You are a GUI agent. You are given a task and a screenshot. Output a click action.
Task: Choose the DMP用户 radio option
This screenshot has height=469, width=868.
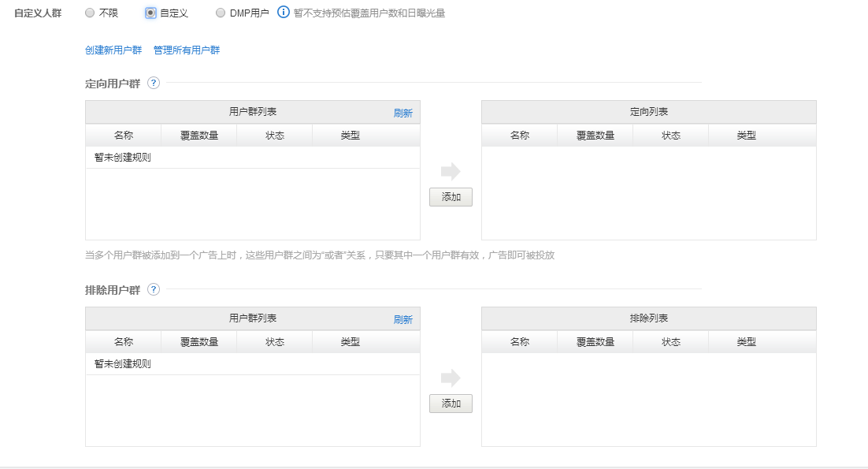(x=221, y=13)
